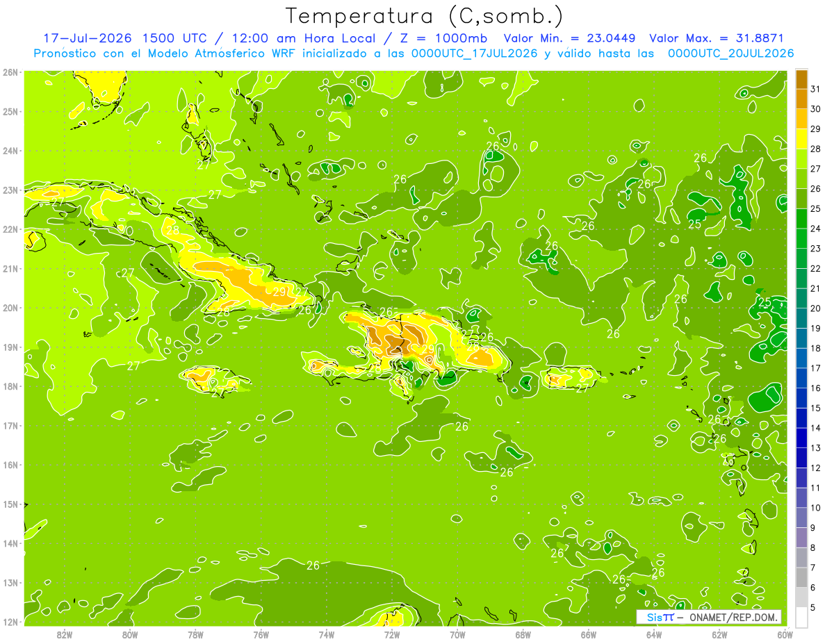Click the legend swatch between 29 and 30

pos(802,118)
